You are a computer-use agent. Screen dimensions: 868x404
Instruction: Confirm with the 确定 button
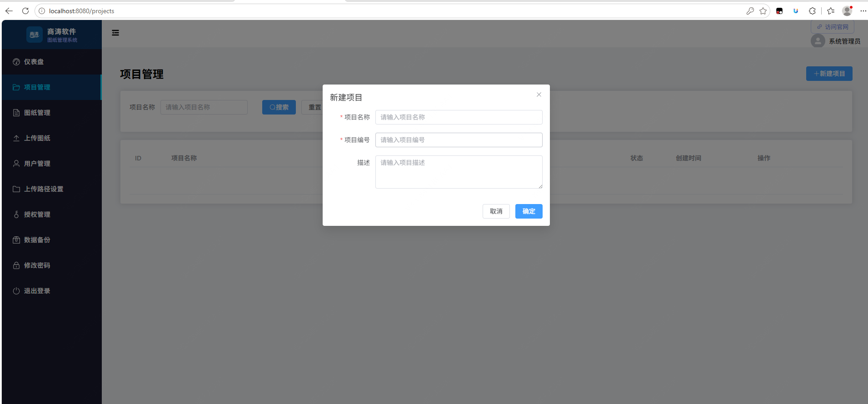pos(529,211)
